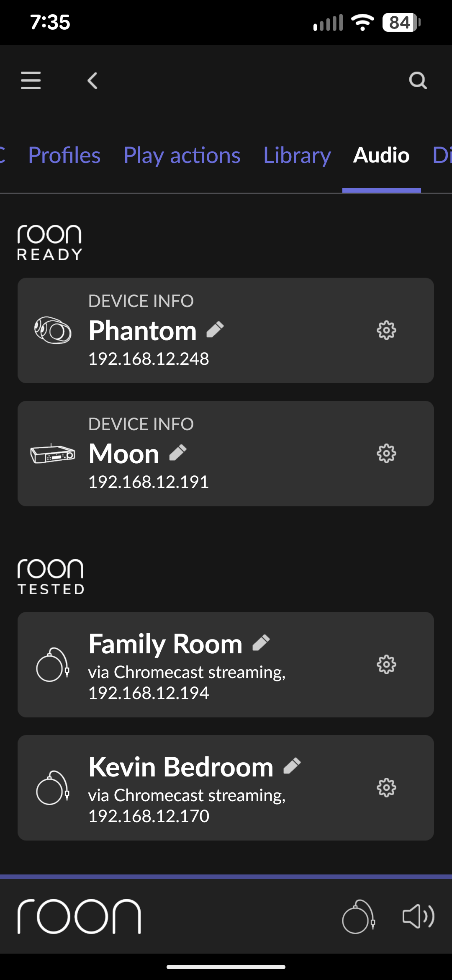Rename Kevin Bedroom with pencil icon
The image size is (452, 980).
(292, 766)
